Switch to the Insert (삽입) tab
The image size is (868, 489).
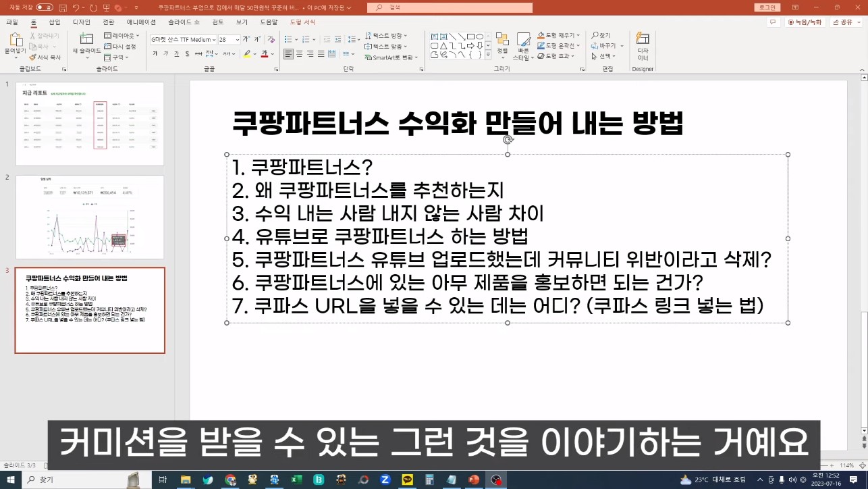54,22
